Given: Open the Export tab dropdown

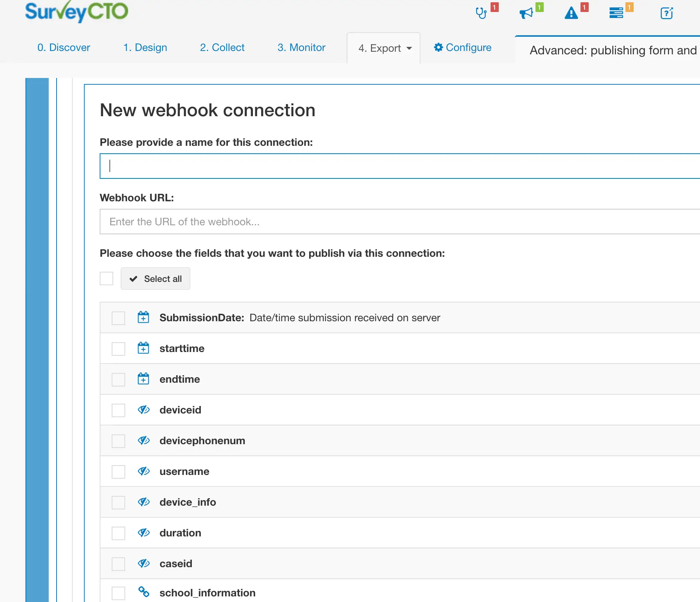Looking at the screenshot, I should coord(383,48).
